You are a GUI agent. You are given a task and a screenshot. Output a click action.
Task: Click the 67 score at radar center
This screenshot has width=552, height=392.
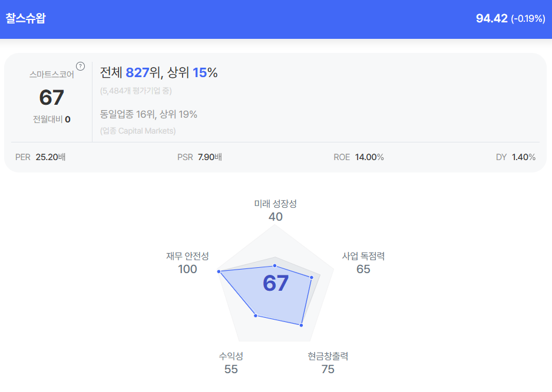(276, 283)
